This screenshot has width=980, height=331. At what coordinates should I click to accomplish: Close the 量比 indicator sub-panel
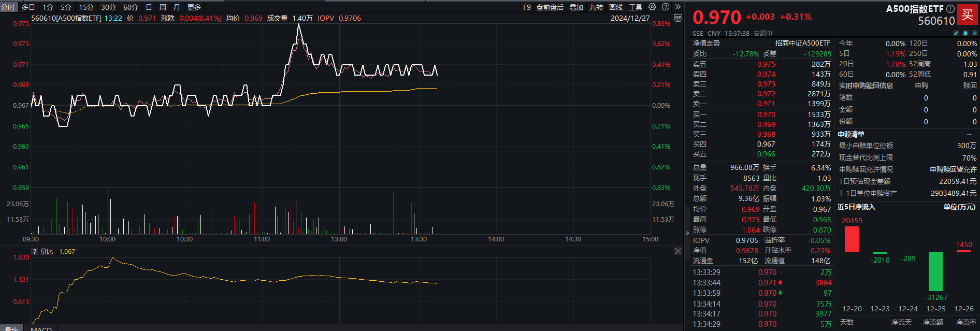pyautogui.click(x=678, y=251)
